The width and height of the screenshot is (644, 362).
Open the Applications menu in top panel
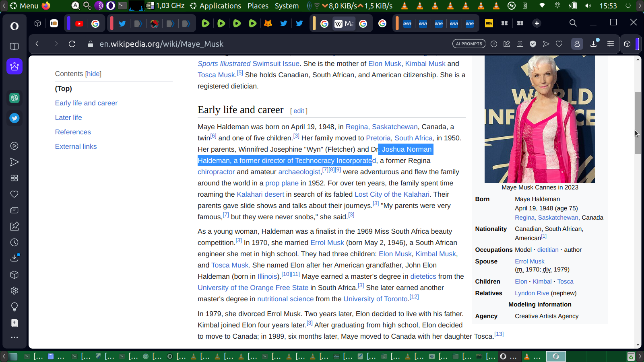click(x=216, y=6)
